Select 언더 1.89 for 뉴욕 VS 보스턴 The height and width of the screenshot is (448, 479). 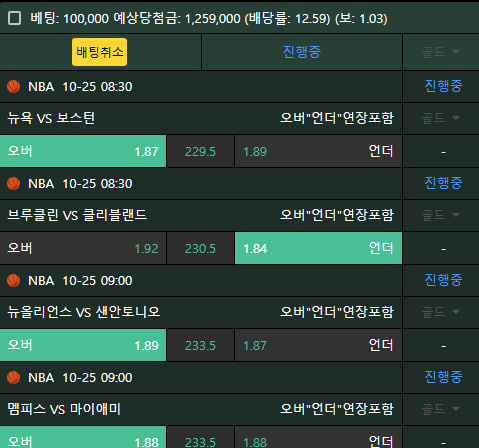[x=318, y=151]
